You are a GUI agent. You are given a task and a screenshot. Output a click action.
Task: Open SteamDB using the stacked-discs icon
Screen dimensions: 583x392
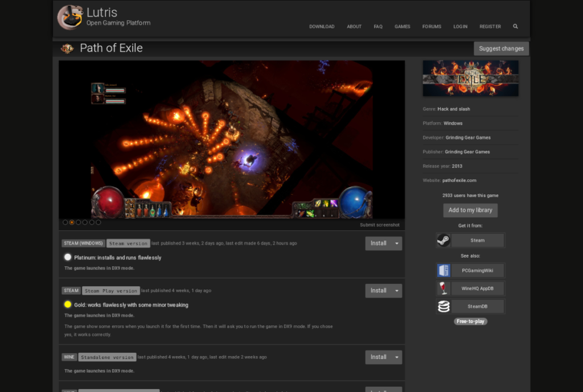click(x=443, y=306)
